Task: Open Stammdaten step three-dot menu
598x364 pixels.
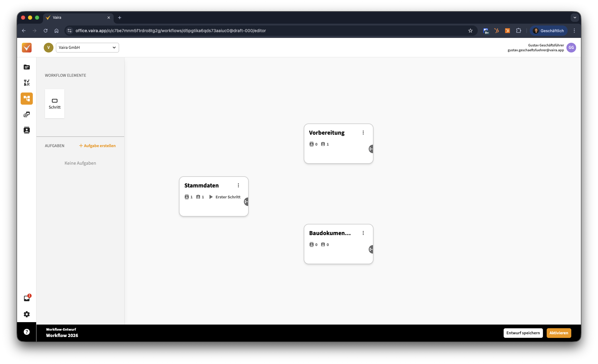Action: point(238,185)
